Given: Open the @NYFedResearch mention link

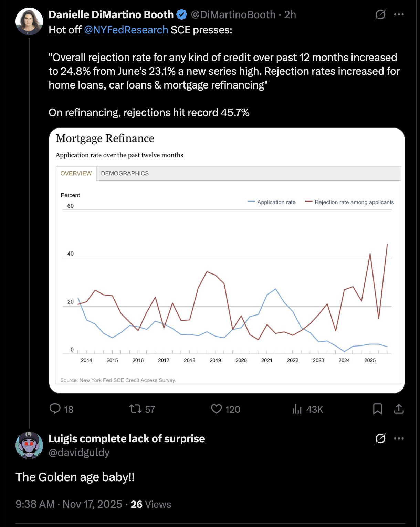Looking at the screenshot, I should point(126,30).
